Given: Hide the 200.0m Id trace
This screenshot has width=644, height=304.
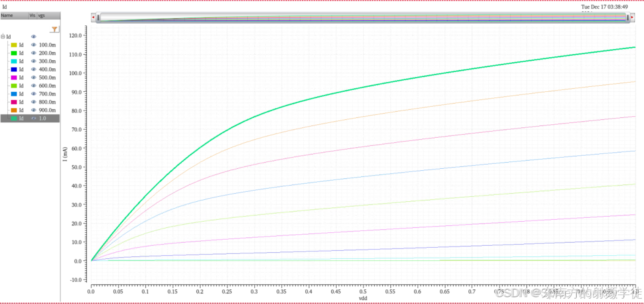Looking at the screenshot, I should click(33, 53).
